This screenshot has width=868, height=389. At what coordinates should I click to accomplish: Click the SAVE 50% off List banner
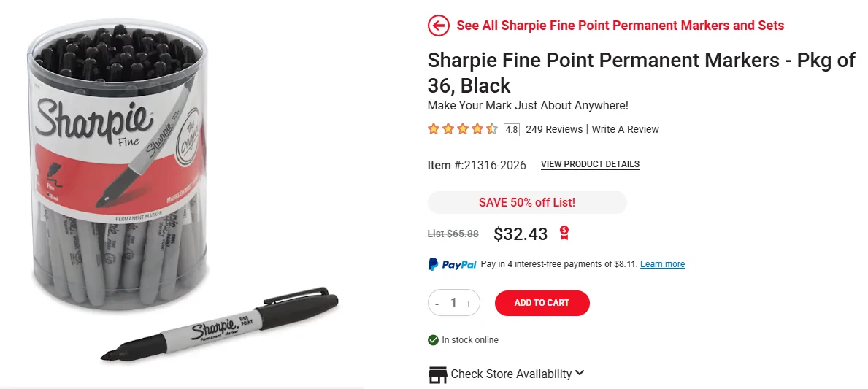(527, 202)
